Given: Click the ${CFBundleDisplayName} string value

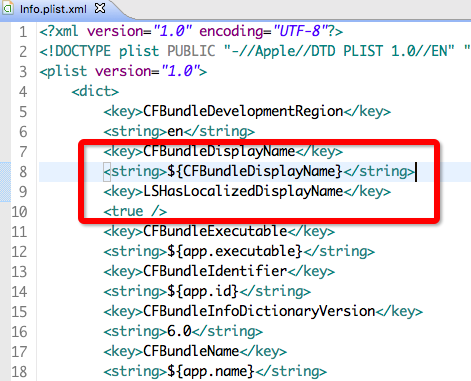Looking at the screenshot, I should click(255, 171).
